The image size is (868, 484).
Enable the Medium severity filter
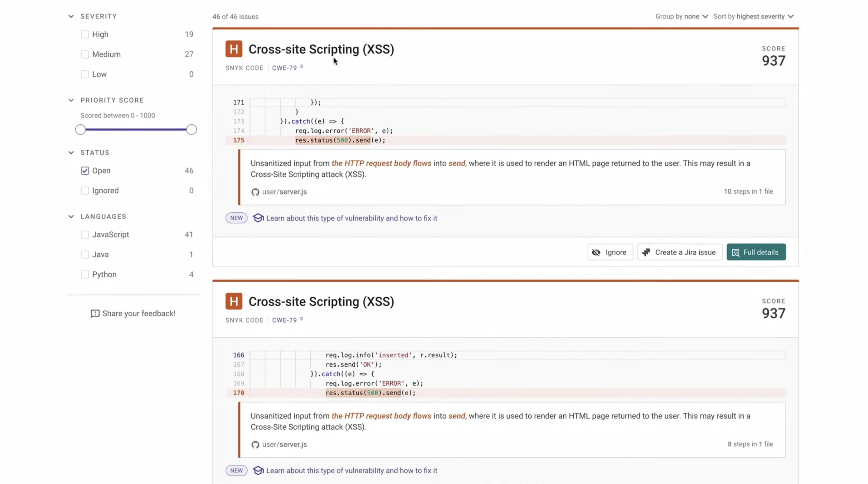(x=85, y=54)
